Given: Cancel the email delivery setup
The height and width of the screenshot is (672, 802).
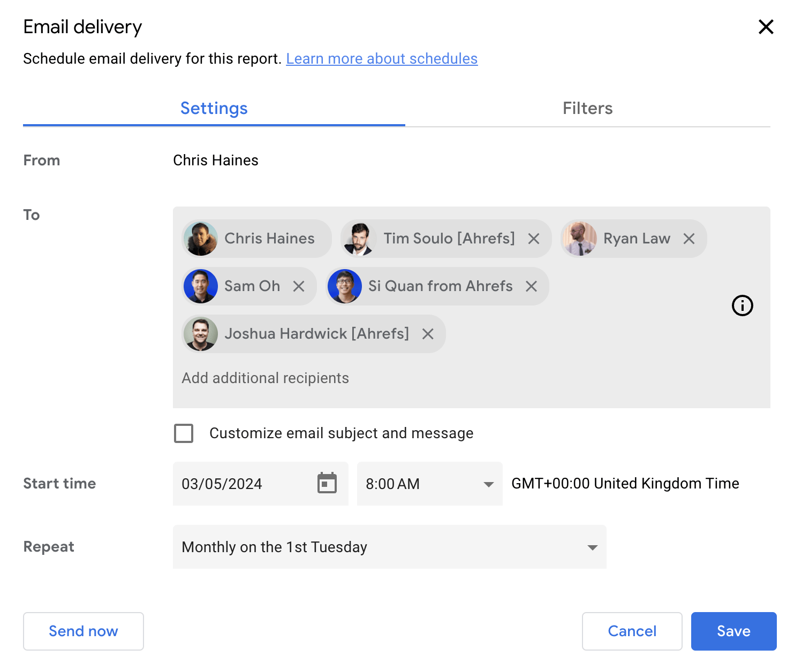Looking at the screenshot, I should click(632, 631).
